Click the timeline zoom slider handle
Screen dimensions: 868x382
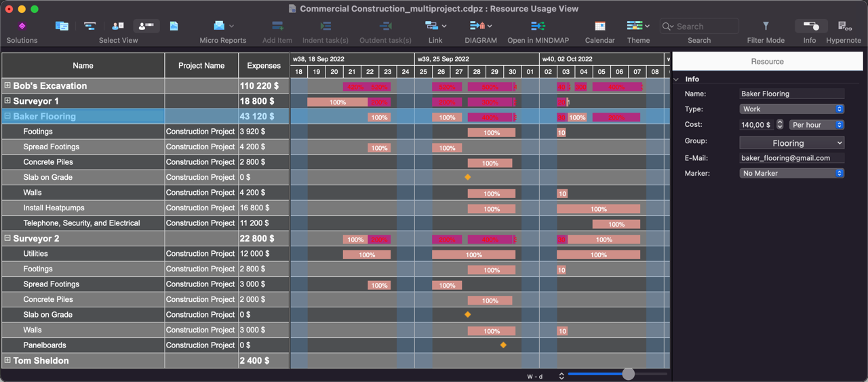(x=629, y=374)
